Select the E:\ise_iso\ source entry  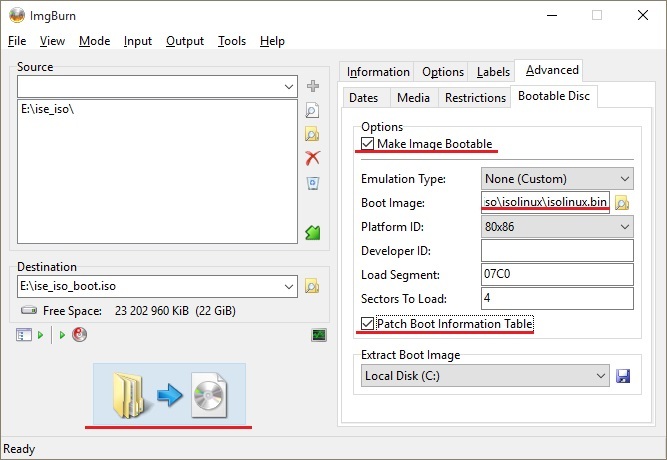point(47,109)
